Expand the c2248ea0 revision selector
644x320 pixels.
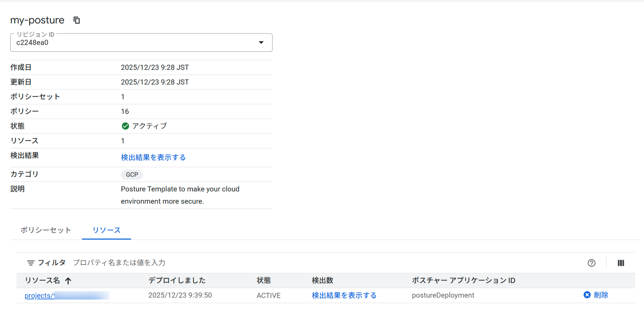[x=261, y=42]
